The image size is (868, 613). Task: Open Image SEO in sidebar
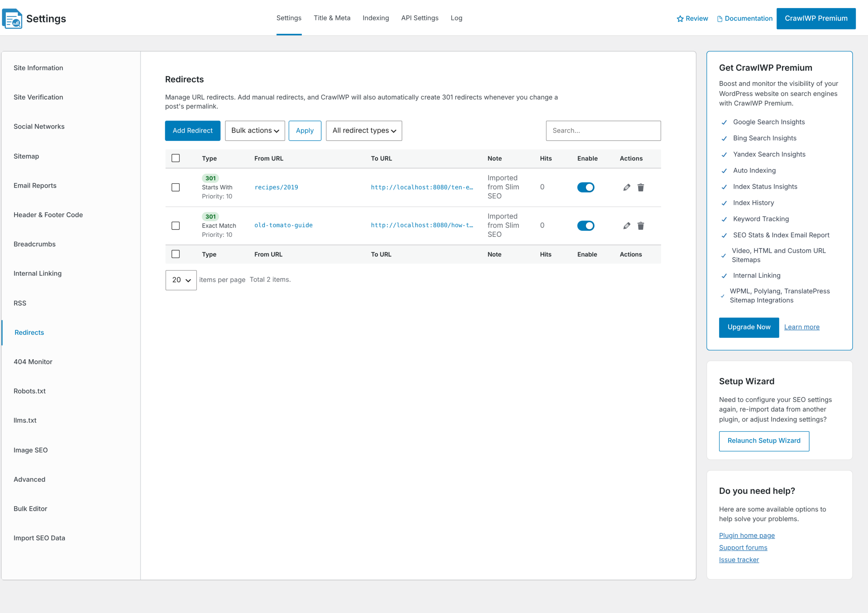click(31, 450)
